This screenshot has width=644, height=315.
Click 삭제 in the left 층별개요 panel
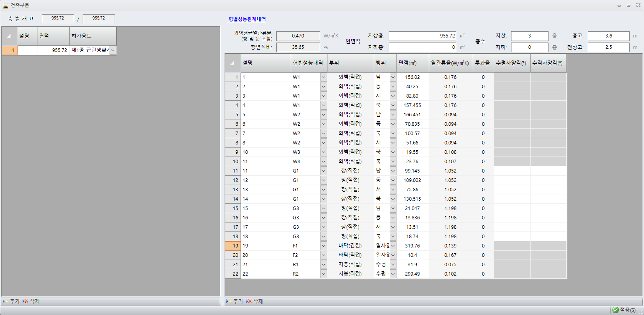(31, 301)
